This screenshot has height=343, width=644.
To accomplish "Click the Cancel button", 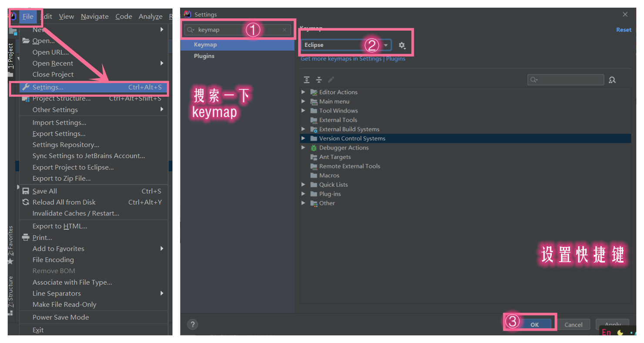I will [574, 324].
